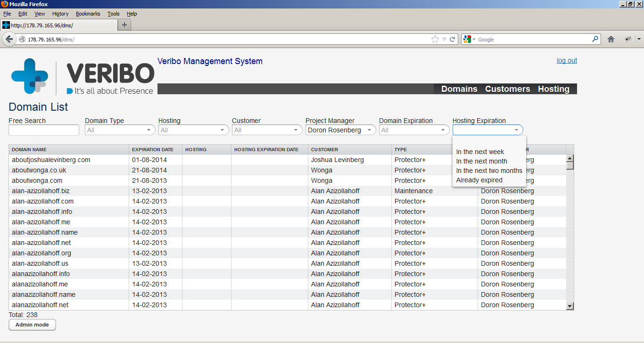Choose 'Already expired' from the list
Screen dimensions: 644x343
(479, 180)
